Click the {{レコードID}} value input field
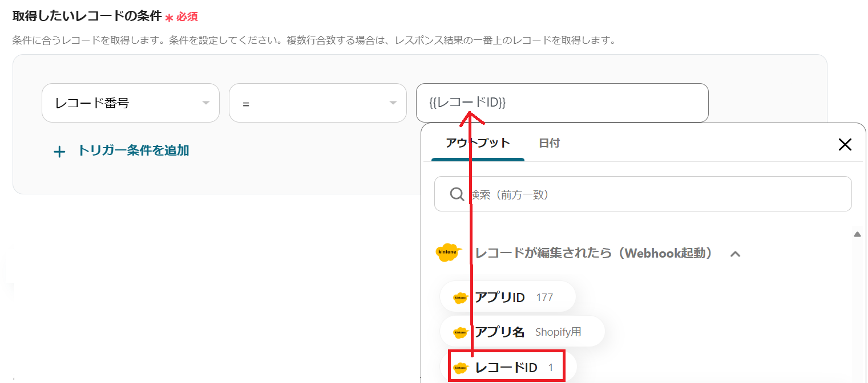Viewport: 868px width, 383px height. click(562, 103)
